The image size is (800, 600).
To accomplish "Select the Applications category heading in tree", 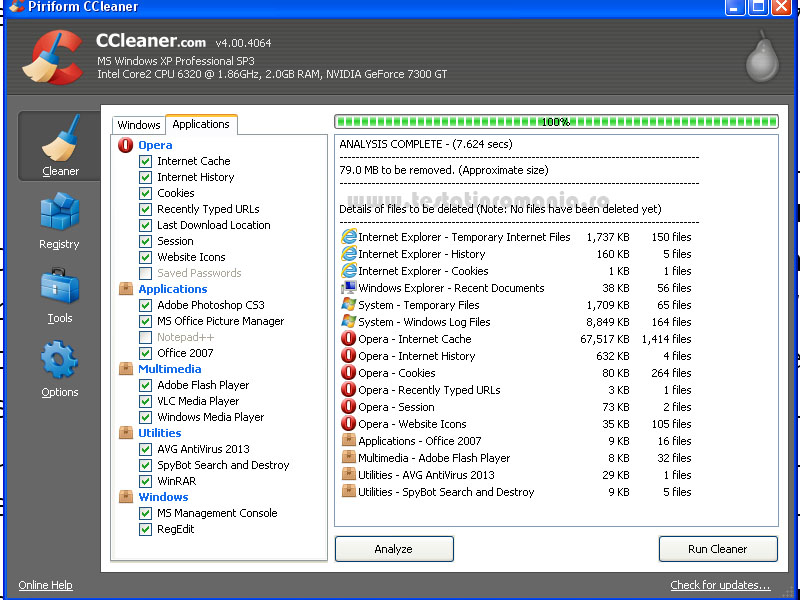I will pyautogui.click(x=173, y=289).
